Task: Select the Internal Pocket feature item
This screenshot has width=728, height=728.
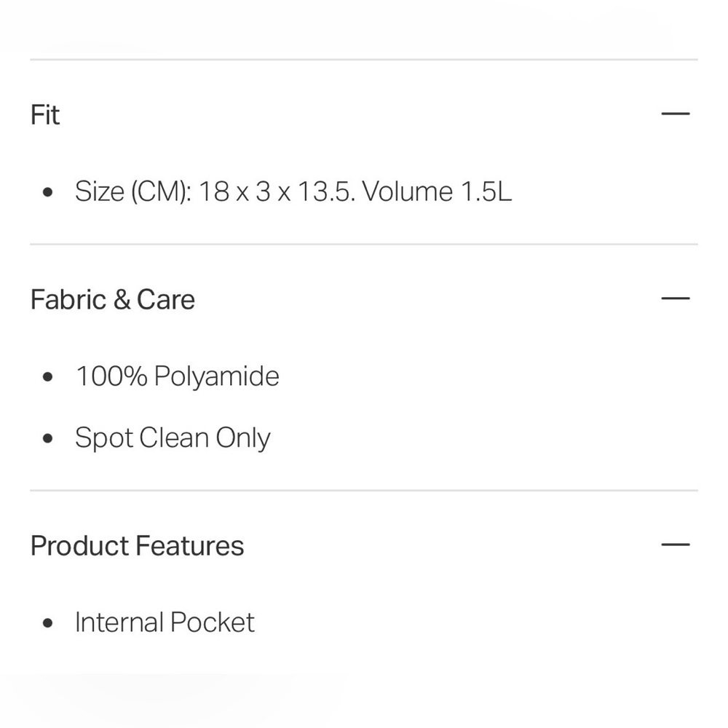Action: (x=165, y=622)
